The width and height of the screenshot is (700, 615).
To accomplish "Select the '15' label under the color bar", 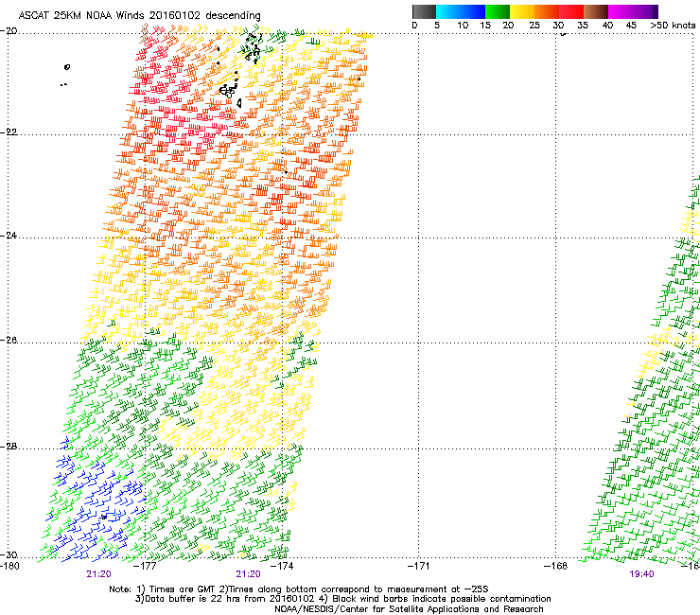I will pyautogui.click(x=485, y=26).
